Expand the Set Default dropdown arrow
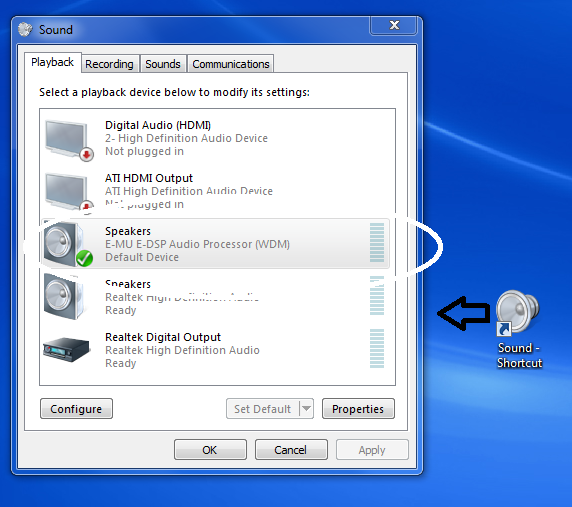This screenshot has height=507, width=572. [x=306, y=409]
